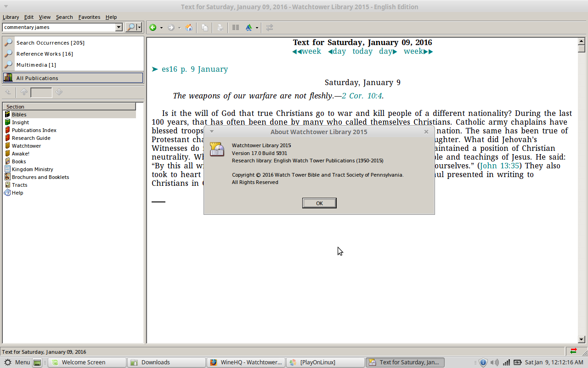Click the result number field

(41, 92)
